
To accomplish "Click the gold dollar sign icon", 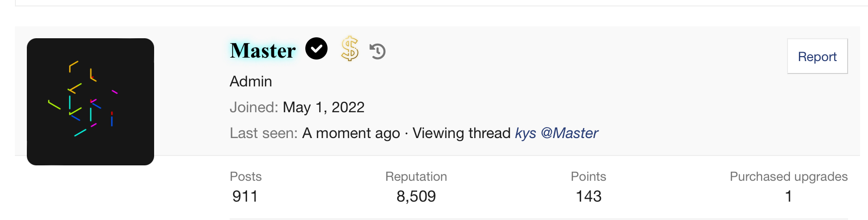I will (349, 49).
